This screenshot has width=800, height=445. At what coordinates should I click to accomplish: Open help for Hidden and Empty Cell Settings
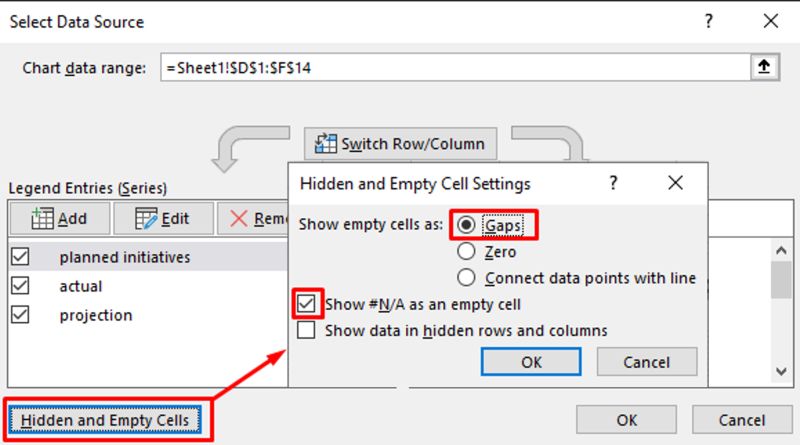613,183
